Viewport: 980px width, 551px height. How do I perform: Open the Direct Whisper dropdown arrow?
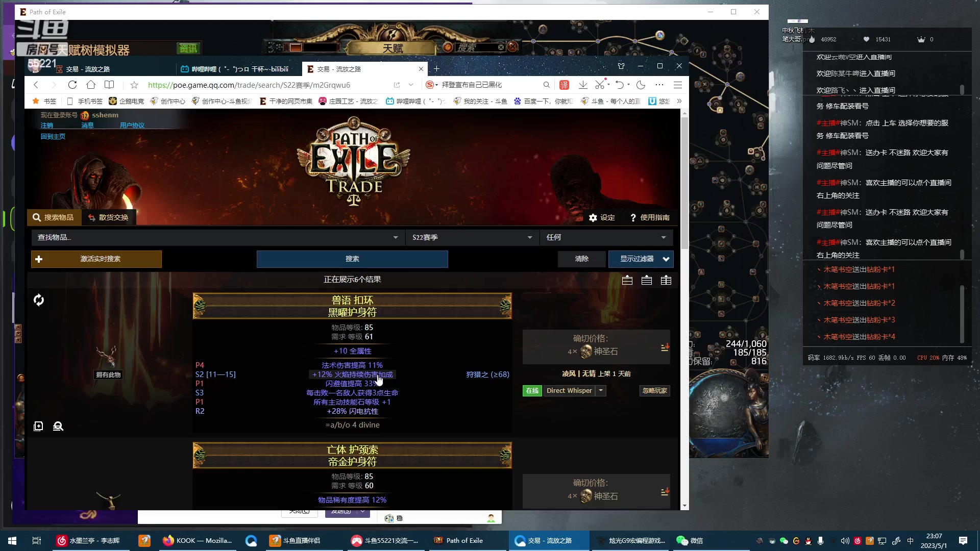(x=601, y=390)
